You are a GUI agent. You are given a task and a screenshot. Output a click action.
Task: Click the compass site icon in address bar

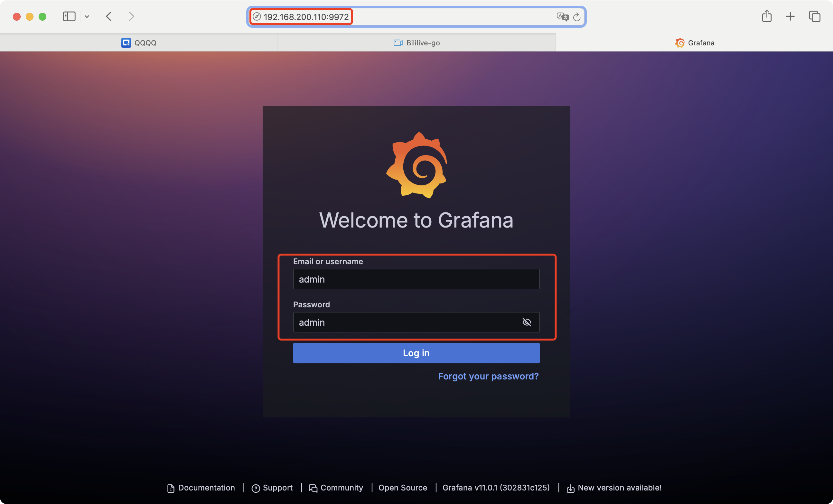pyautogui.click(x=257, y=16)
